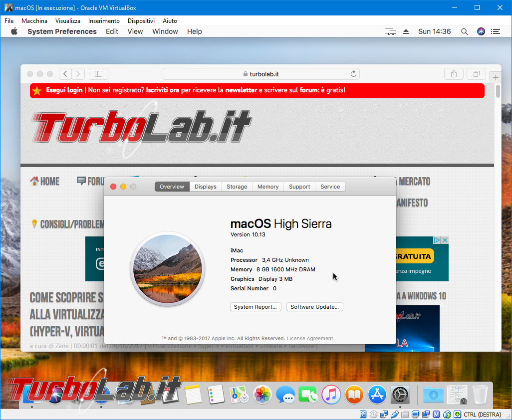Switch to the Storage tab
The width and height of the screenshot is (512, 420).
click(237, 187)
